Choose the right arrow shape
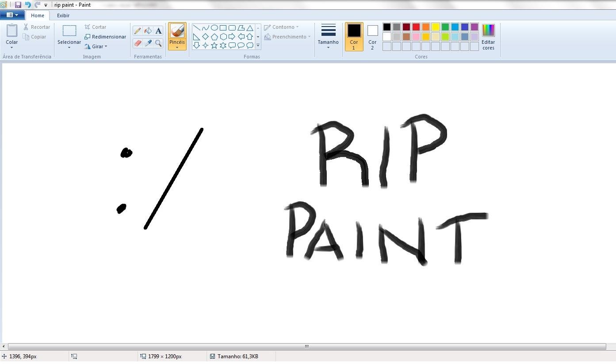This screenshot has width=616, height=364. (232, 37)
